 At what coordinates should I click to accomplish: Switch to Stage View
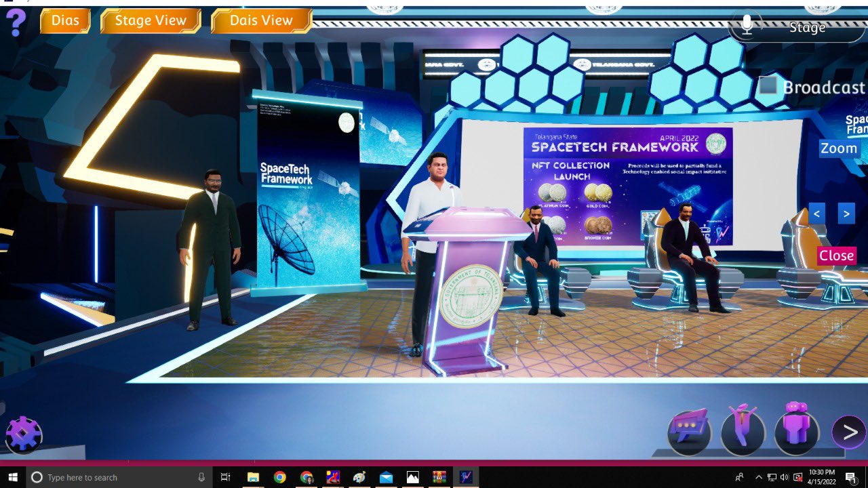point(151,20)
